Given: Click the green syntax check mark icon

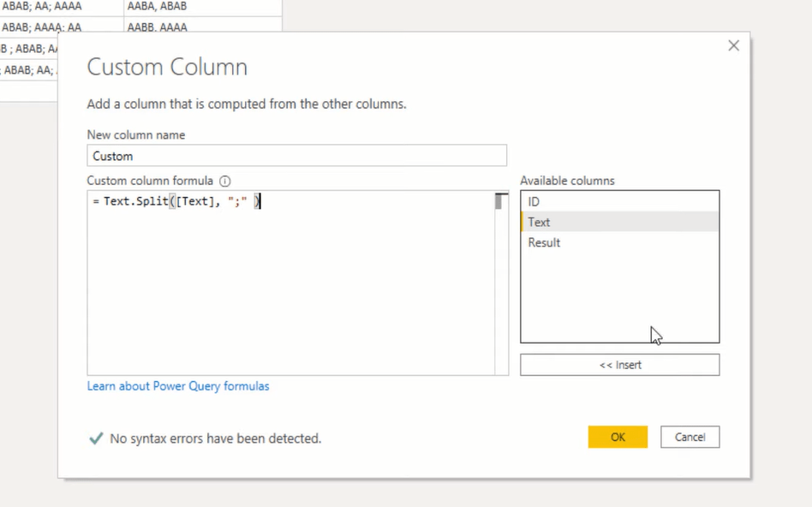Looking at the screenshot, I should tap(96, 438).
